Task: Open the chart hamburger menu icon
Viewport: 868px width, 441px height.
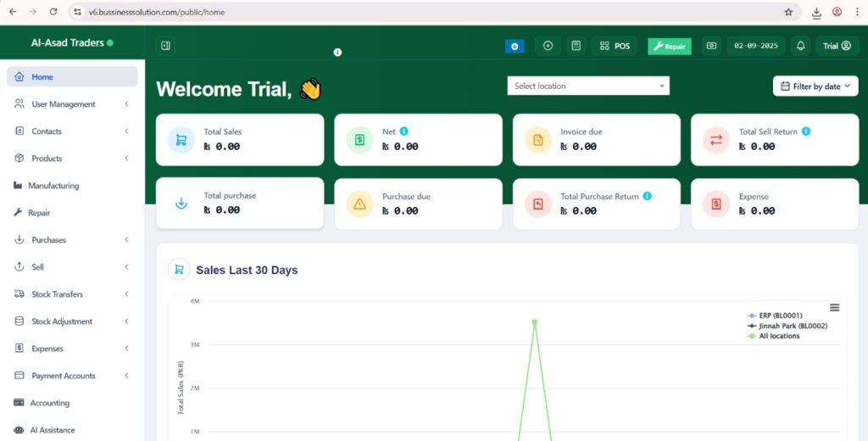Action: (834, 307)
